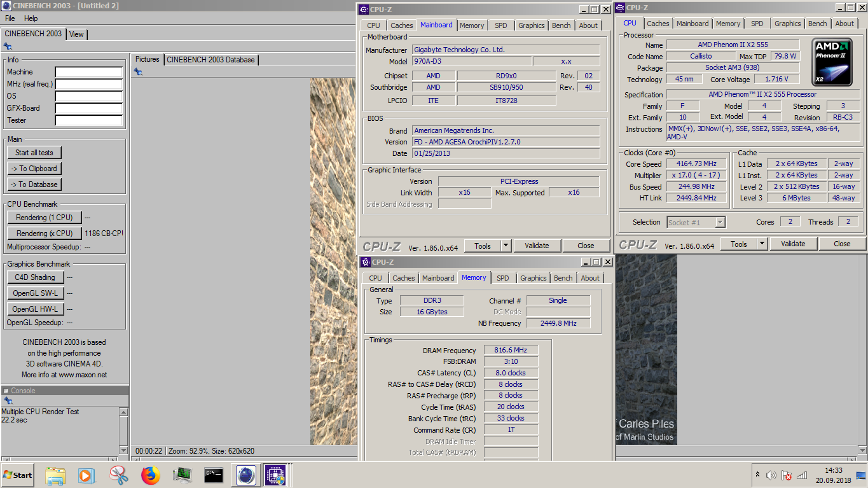Open the About tab in the Memory CPU-Z window
This screenshot has height=488, width=868.
590,278
